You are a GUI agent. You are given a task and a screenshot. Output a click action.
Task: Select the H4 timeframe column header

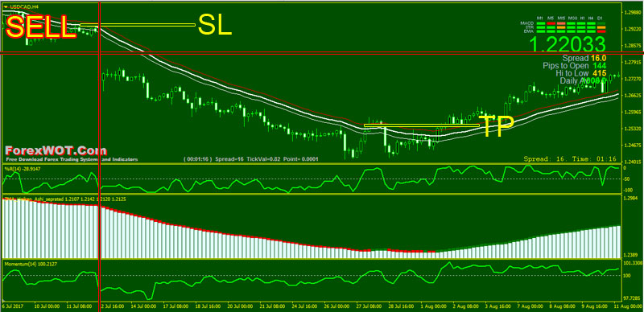click(x=591, y=18)
